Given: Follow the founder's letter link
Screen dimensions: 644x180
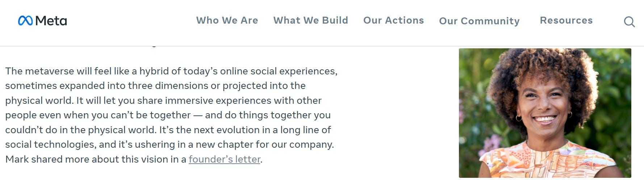Looking at the screenshot, I should pyautogui.click(x=224, y=159).
